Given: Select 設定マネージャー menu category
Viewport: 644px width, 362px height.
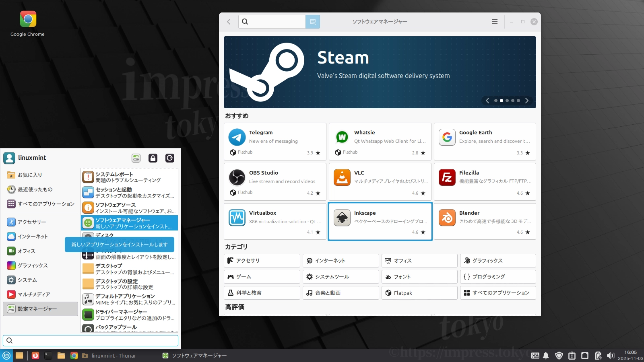Looking at the screenshot, I should tap(40, 309).
